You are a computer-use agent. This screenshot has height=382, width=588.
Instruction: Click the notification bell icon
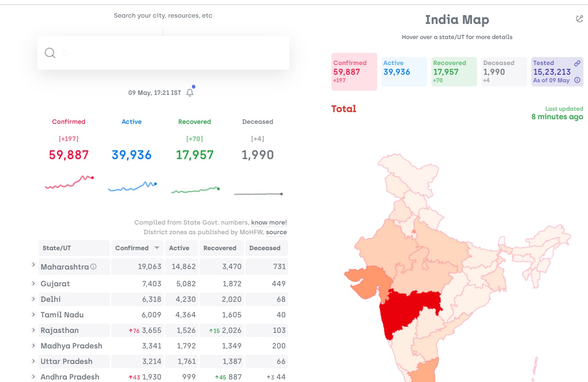pyautogui.click(x=190, y=93)
